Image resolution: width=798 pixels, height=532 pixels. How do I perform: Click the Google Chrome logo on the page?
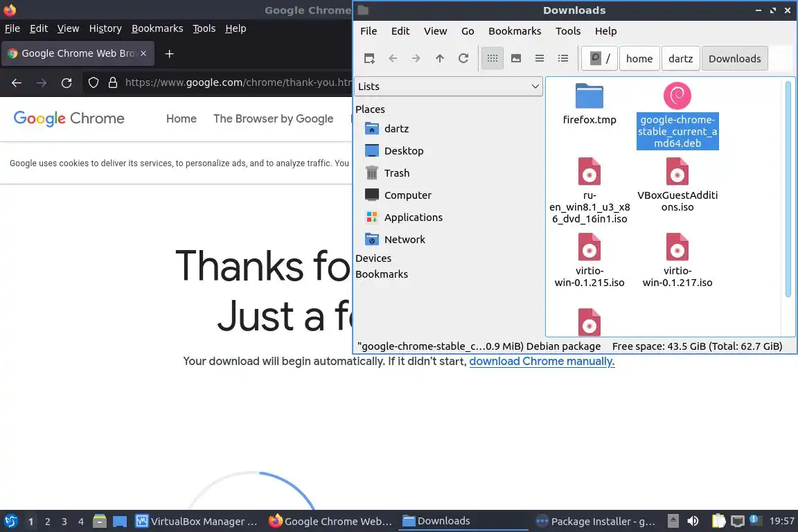click(x=69, y=118)
